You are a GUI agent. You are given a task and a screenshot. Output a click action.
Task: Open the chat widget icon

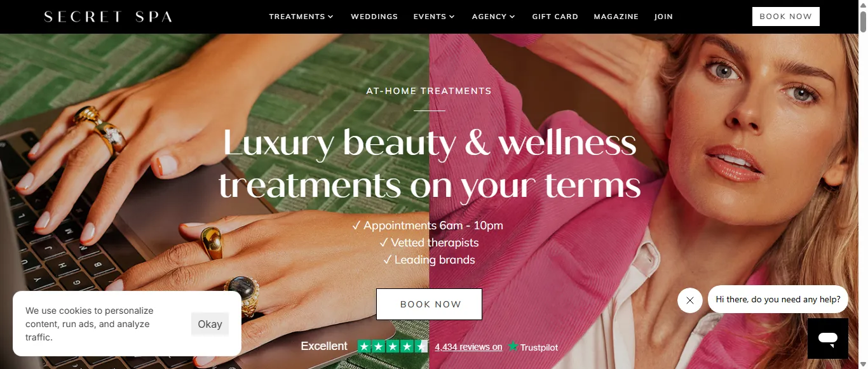point(827,339)
